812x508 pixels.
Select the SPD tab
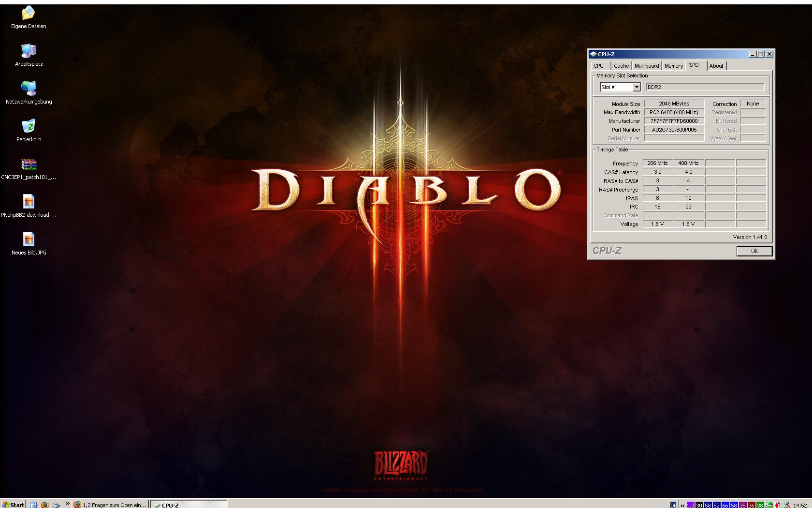(694, 65)
